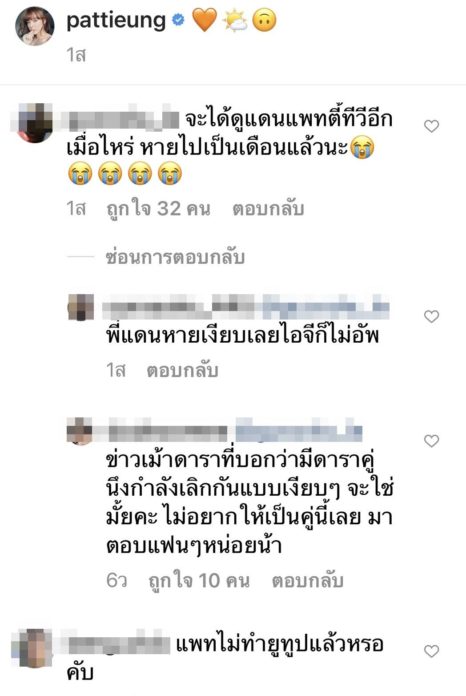Screen dimensions: 466x696
Task: Like the comment asking about DanPatty TV
Action: coord(431,127)
